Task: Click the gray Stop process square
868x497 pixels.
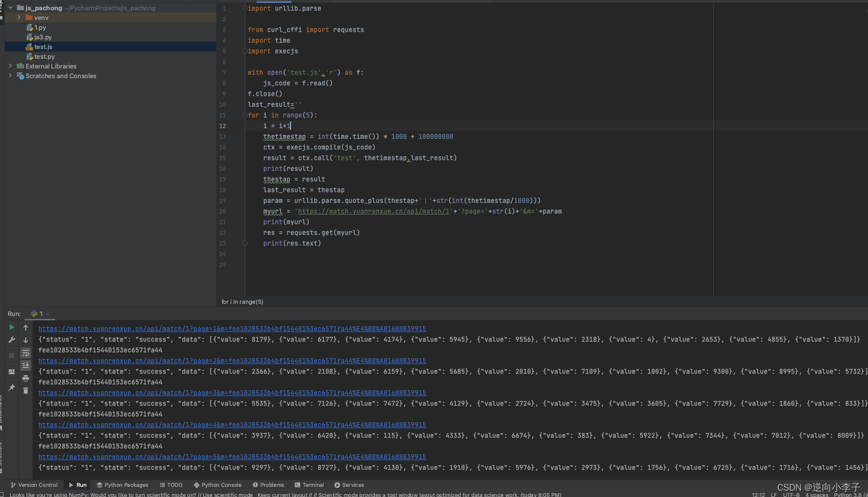Action: coord(12,356)
